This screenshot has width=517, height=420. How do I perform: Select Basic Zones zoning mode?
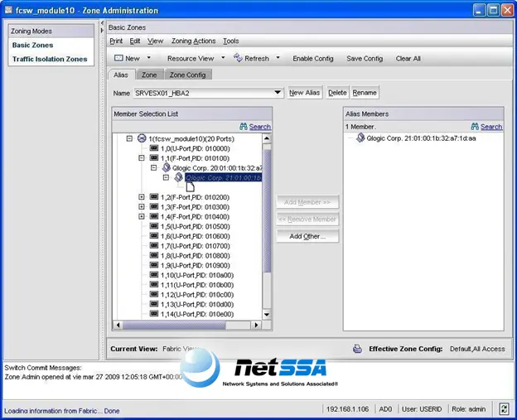(32, 45)
